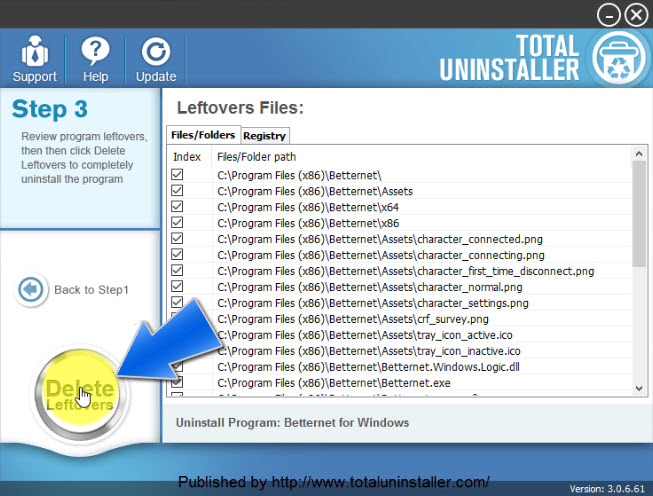This screenshot has height=496, width=653.
Task: Click the scroll down arrow of the file list
Action: 639,388
